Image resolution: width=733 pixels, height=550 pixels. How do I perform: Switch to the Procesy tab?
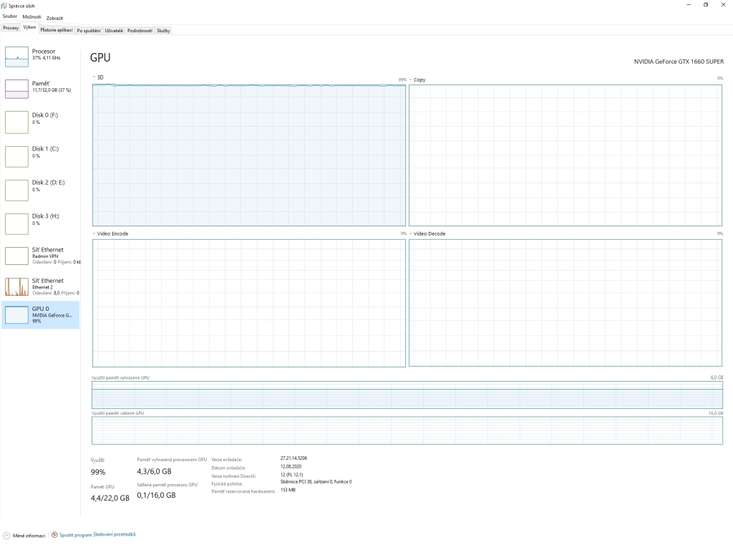pyautogui.click(x=11, y=28)
